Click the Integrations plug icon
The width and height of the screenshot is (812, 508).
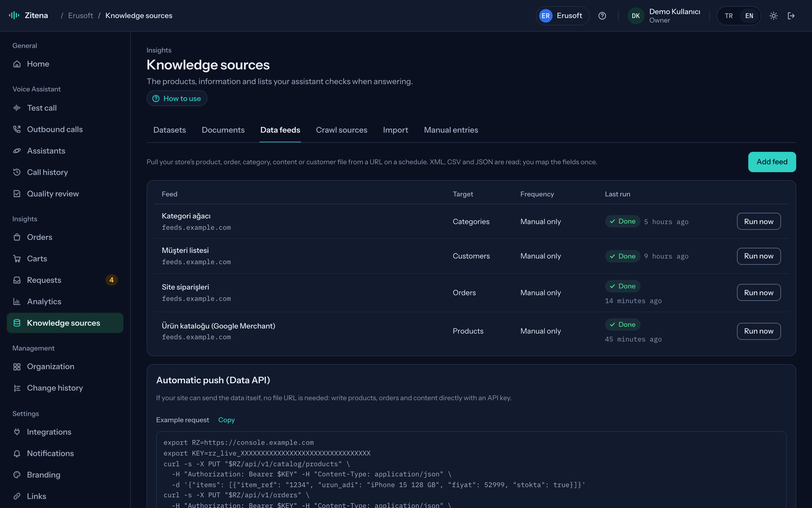coord(17,432)
